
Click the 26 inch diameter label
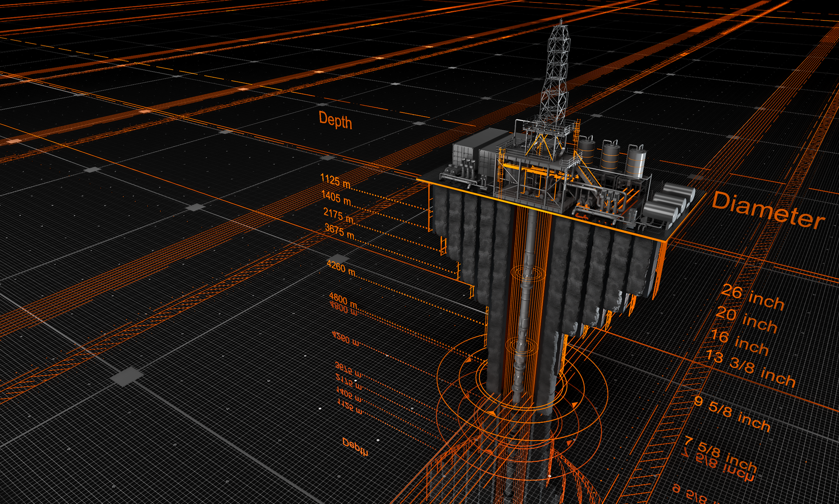coord(752,297)
